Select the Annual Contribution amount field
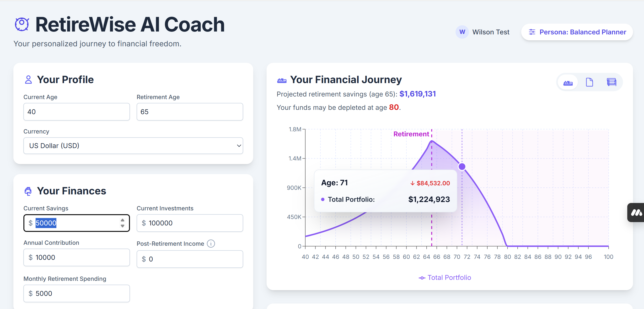 click(x=76, y=257)
